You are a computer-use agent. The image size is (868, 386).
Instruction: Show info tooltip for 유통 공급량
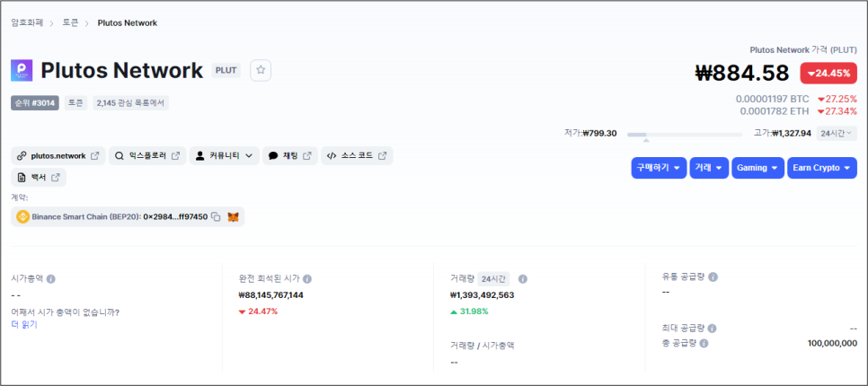pos(713,276)
